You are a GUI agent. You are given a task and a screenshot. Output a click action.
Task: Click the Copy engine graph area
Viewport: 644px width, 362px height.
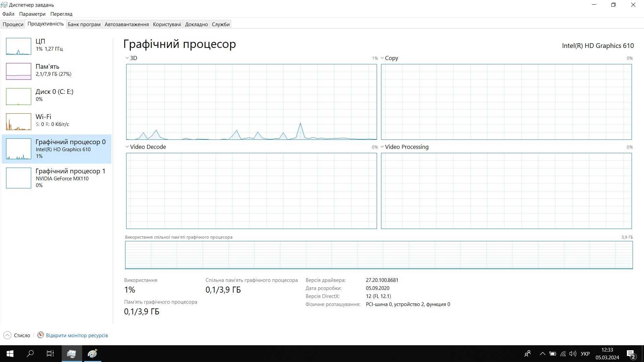[506, 102]
